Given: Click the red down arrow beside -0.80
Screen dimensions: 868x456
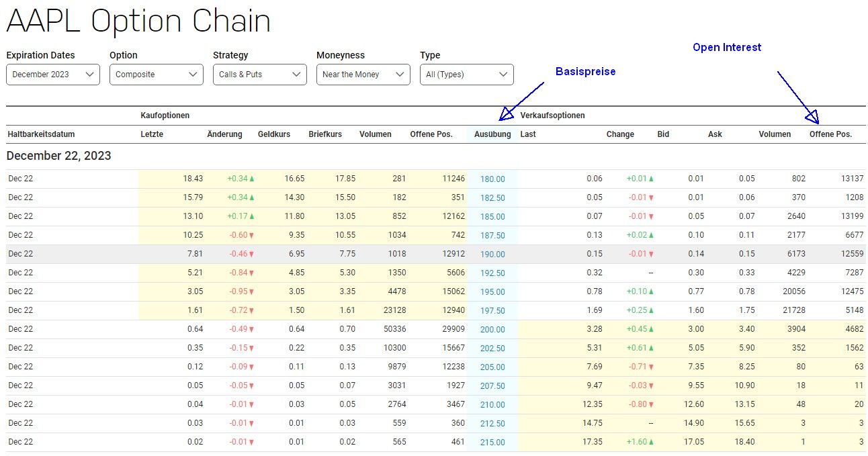Looking at the screenshot, I should 651,404.
